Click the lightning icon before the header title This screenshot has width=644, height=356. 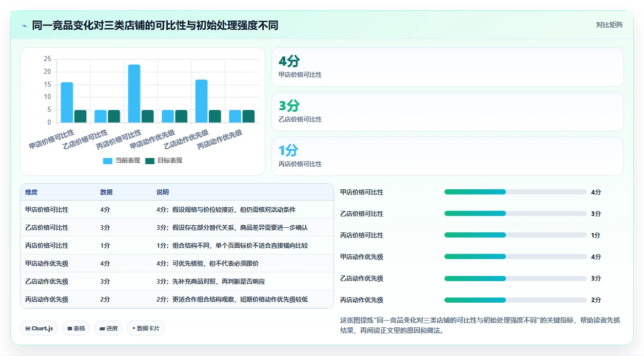[x=25, y=25]
